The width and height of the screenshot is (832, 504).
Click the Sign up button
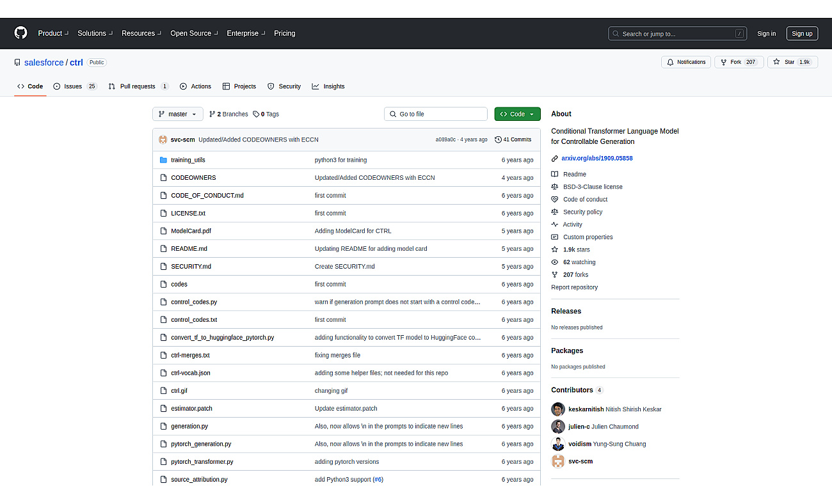pos(802,34)
